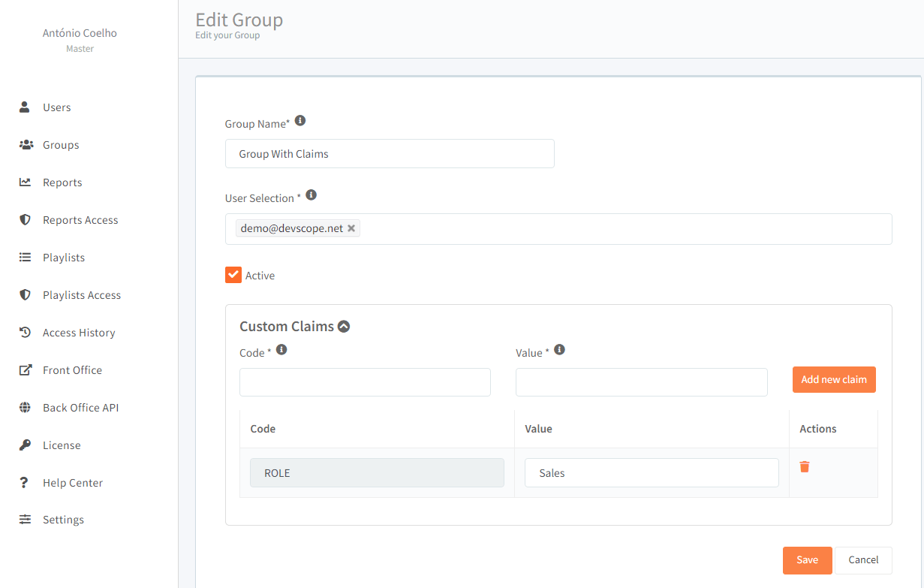
Task: Click the info icon beside Group Name
Action: [x=300, y=120]
